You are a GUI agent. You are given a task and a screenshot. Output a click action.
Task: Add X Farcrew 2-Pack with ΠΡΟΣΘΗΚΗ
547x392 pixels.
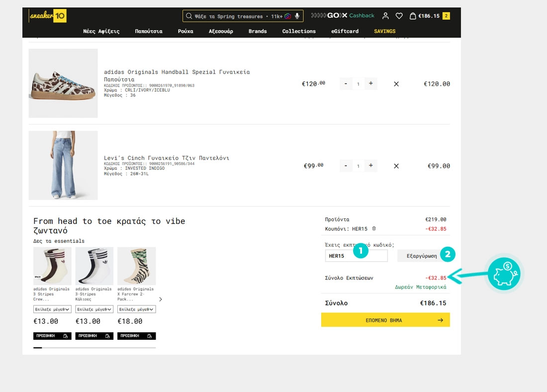point(136,336)
